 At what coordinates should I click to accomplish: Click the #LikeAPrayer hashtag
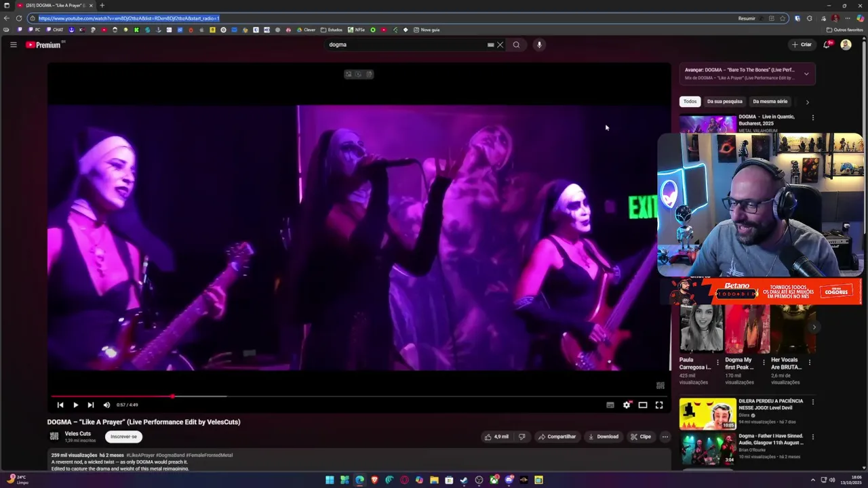click(140, 455)
